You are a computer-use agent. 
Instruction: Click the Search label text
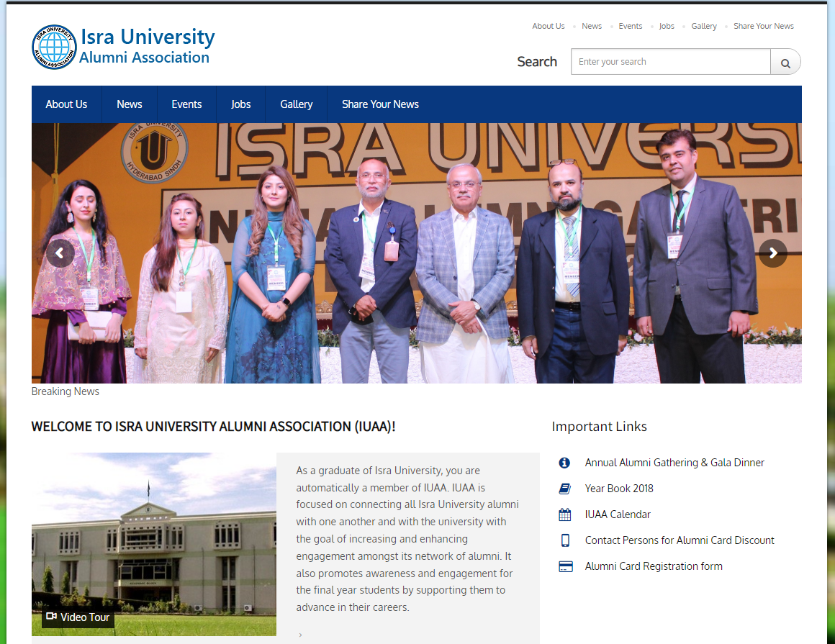pyautogui.click(x=537, y=62)
